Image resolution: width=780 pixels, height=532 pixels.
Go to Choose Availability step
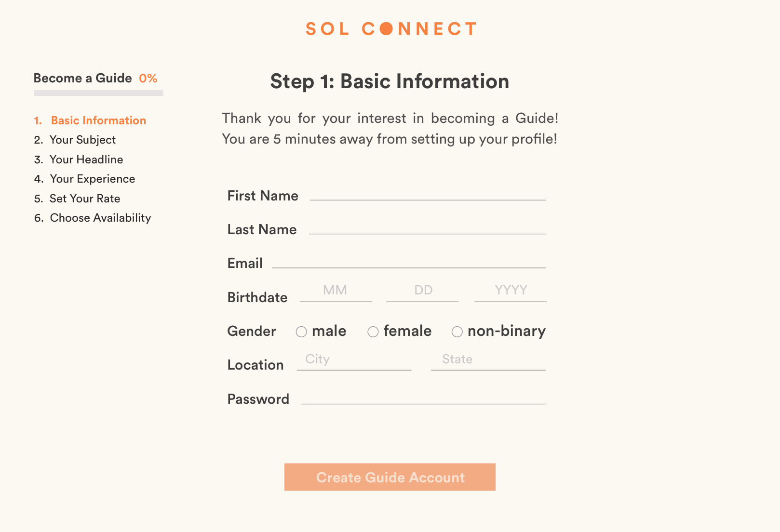[100, 218]
